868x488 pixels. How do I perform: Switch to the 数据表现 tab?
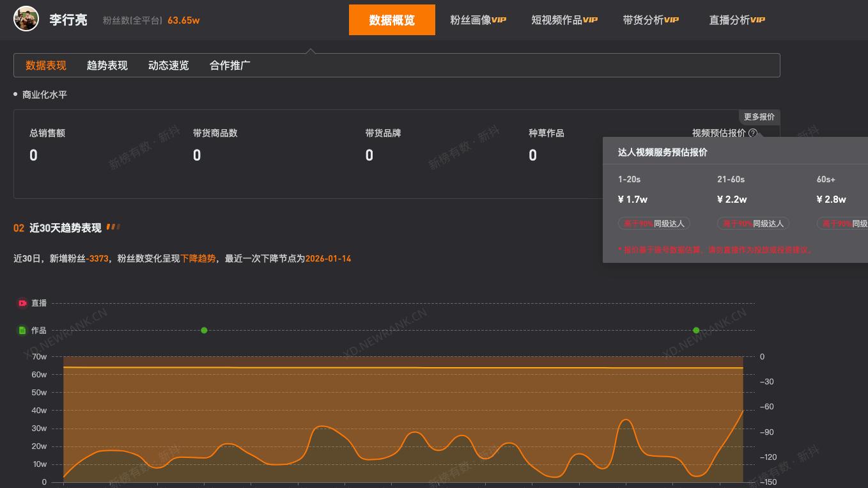45,65
